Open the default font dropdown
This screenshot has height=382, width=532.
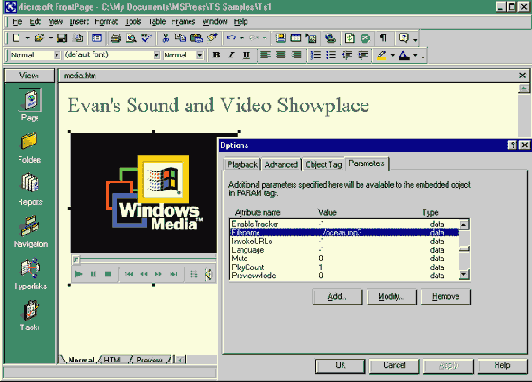[156, 55]
